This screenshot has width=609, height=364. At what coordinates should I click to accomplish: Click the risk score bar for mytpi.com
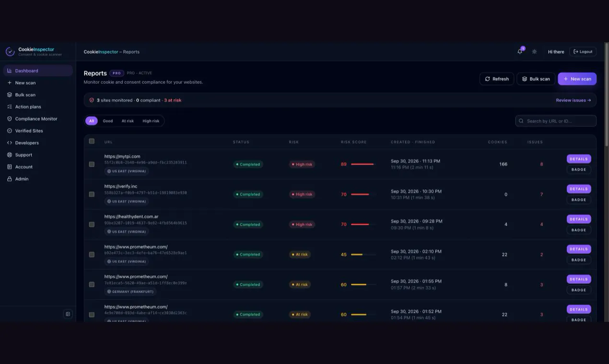click(363, 164)
